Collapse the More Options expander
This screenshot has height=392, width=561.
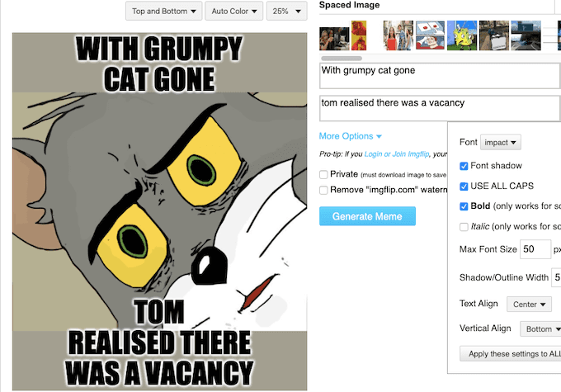point(351,136)
